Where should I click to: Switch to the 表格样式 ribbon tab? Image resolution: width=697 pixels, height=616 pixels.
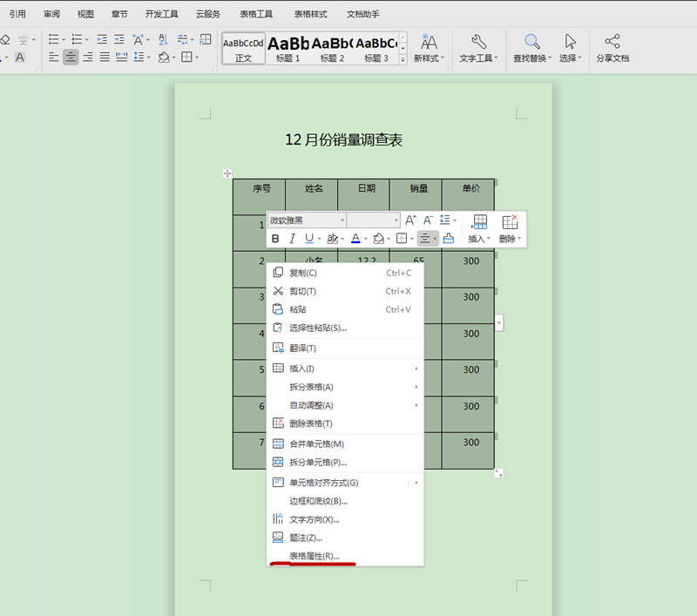(309, 13)
